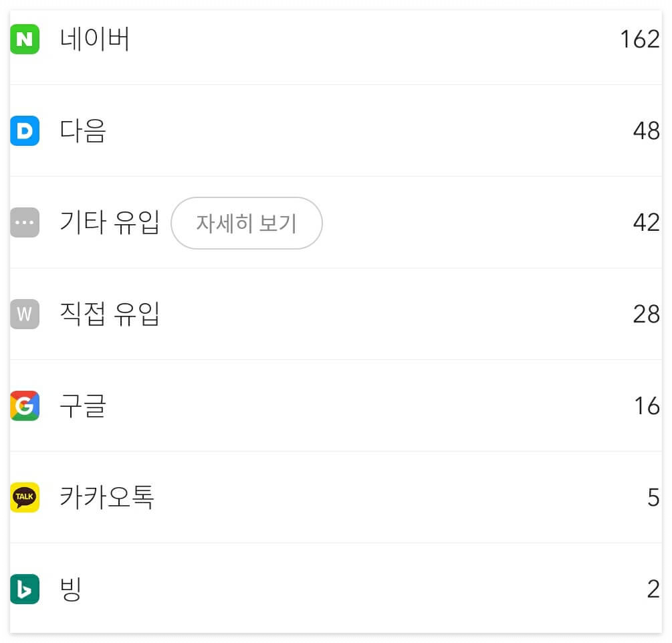Click the gray W icon beside 직접 유입
This screenshot has width=672, height=643.
coord(25,314)
